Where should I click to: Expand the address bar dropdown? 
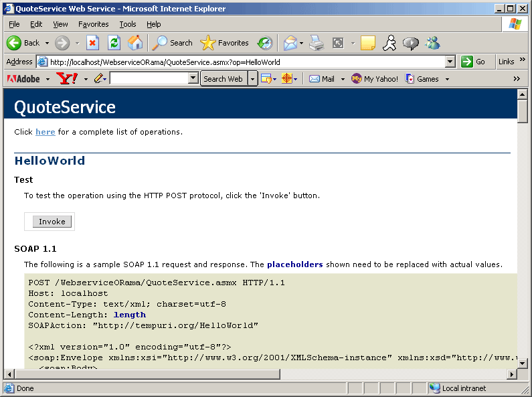coord(450,62)
